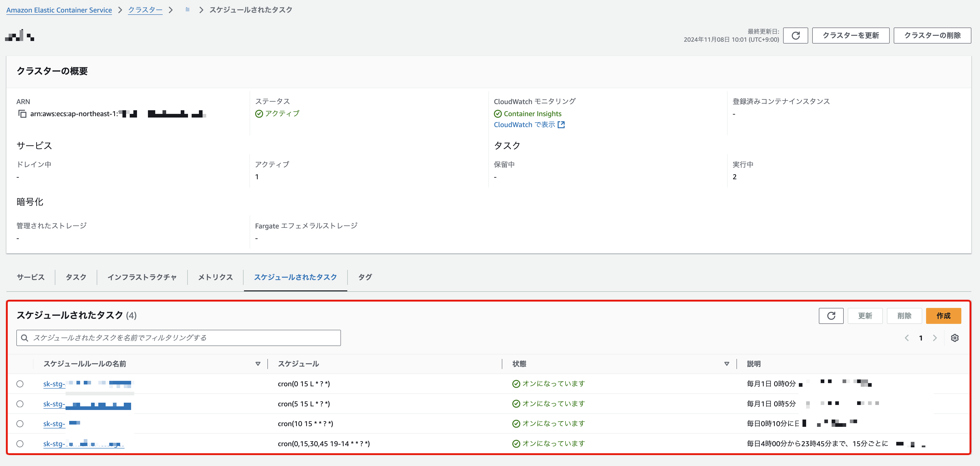The height and width of the screenshot is (466, 980).
Task: Go to next page arrow
Action: 935,338
